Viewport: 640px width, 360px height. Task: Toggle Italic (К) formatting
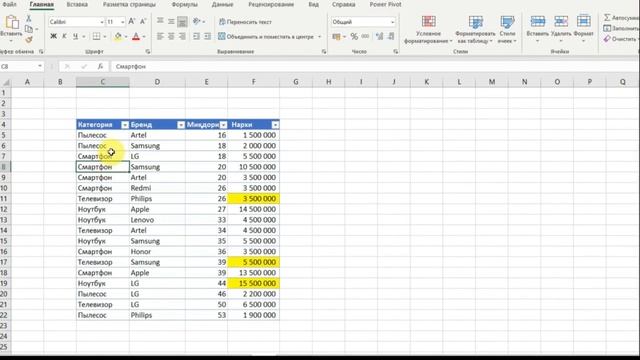tap(64, 37)
